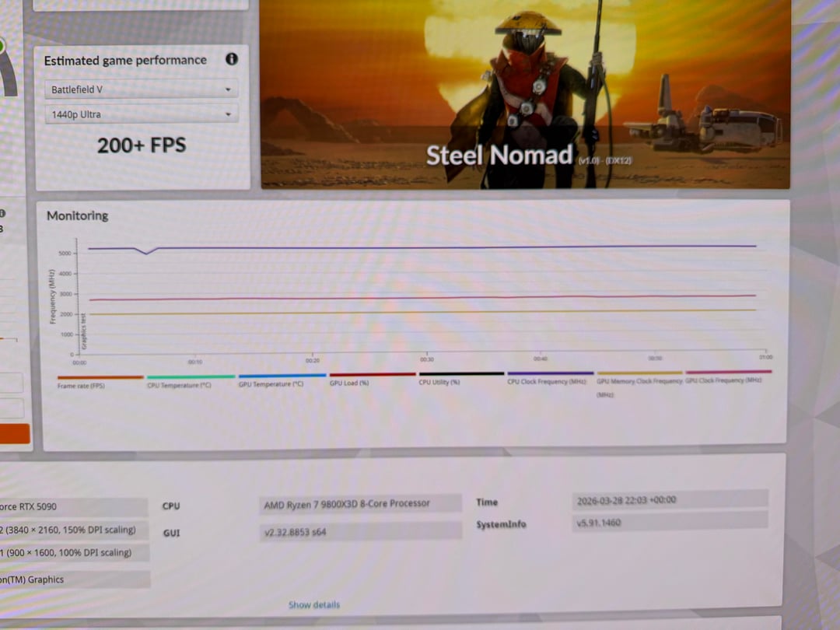This screenshot has width=840, height=630.
Task: Click info icon beside Estimated game performance
Action: click(x=231, y=59)
